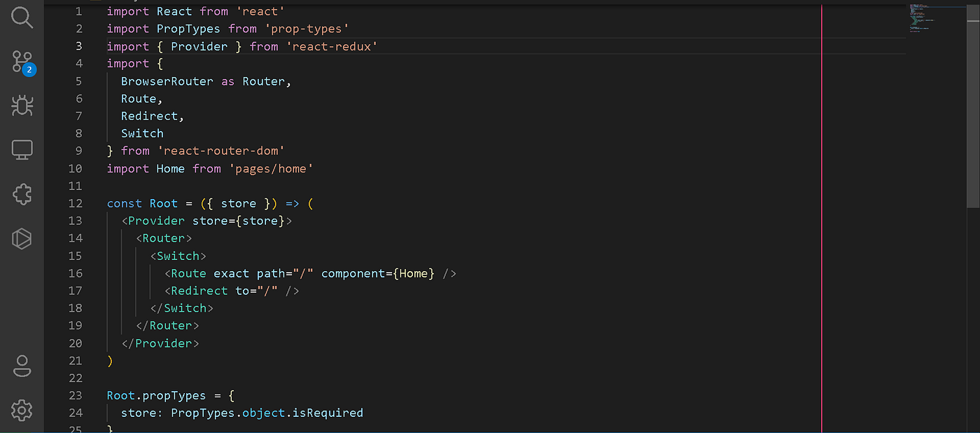The image size is (980, 433).
Task: Click 'isRequired' on line 24
Action: click(328, 413)
